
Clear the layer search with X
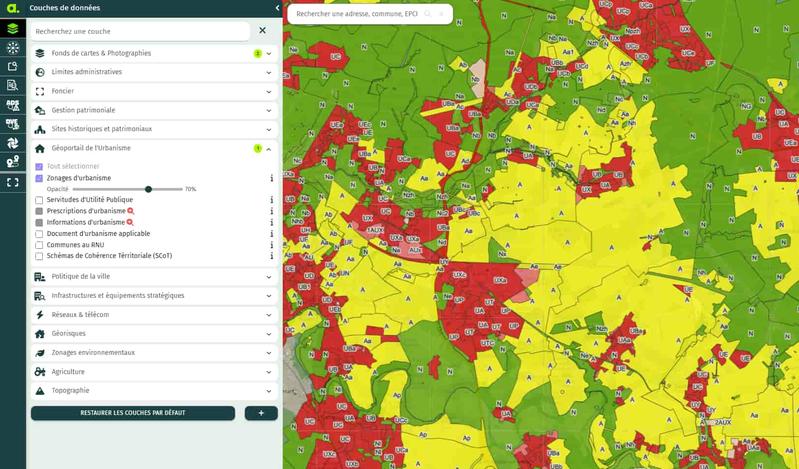click(x=262, y=31)
